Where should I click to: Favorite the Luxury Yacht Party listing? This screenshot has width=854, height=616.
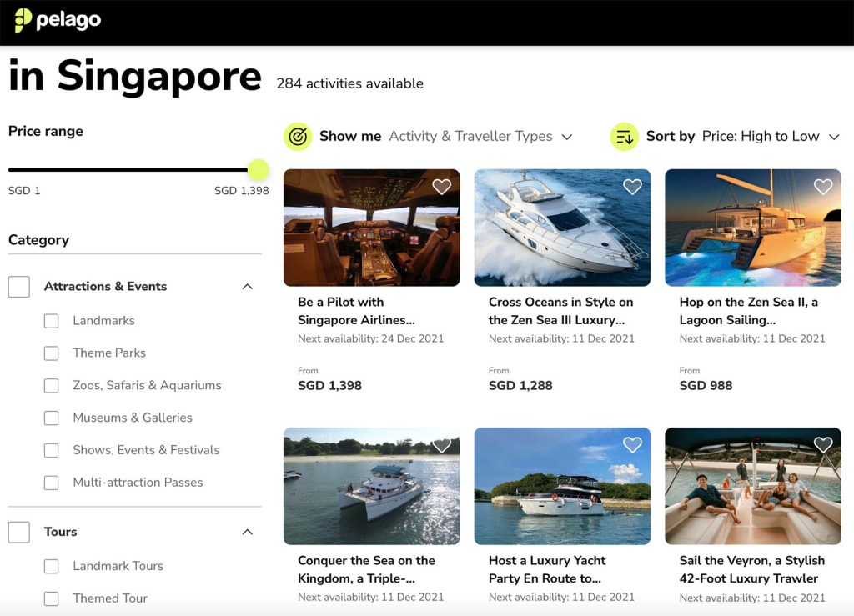tap(632, 445)
